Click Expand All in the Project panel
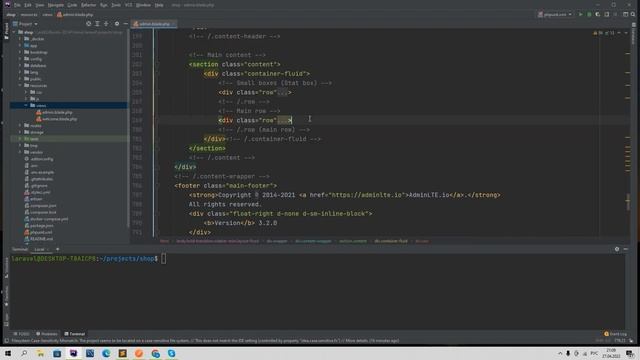This screenshot has width=640, height=360. [97, 24]
